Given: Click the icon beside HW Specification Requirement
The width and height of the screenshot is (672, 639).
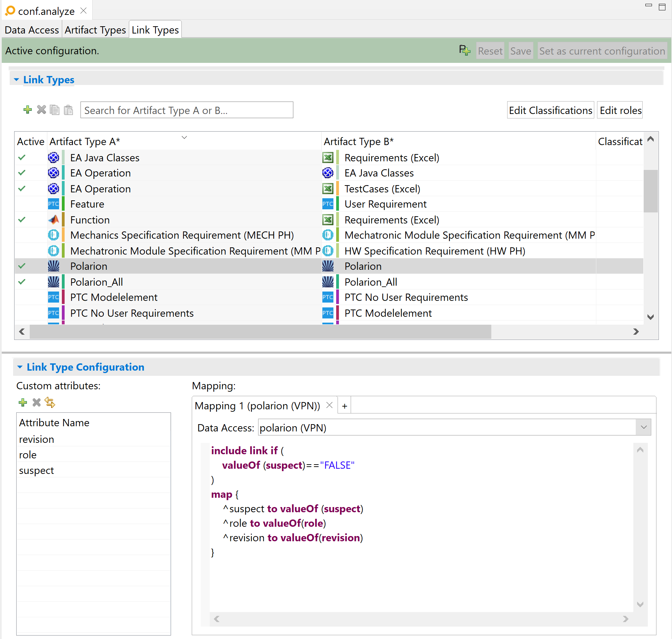Looking at the screenshot, I should coord(328,251).
